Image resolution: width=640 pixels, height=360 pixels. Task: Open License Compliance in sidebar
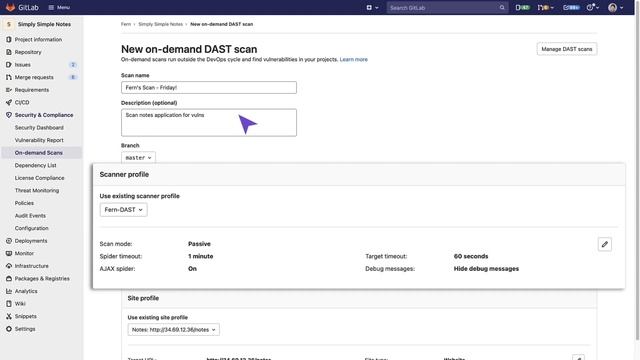[40, 178]
